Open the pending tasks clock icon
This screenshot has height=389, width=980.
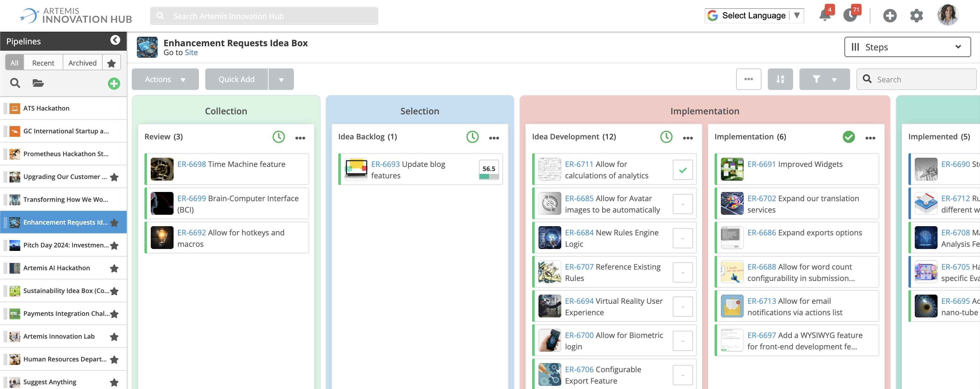[x=850, y=16]
